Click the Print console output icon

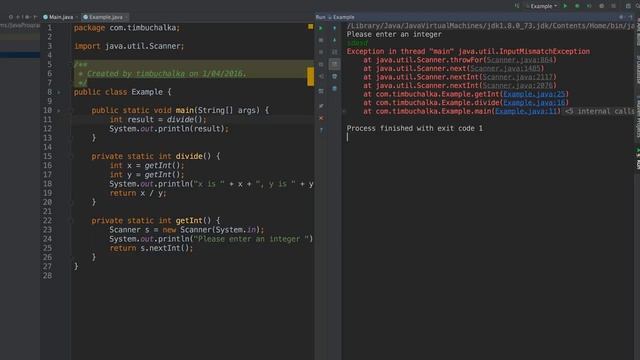coord(334,76)
